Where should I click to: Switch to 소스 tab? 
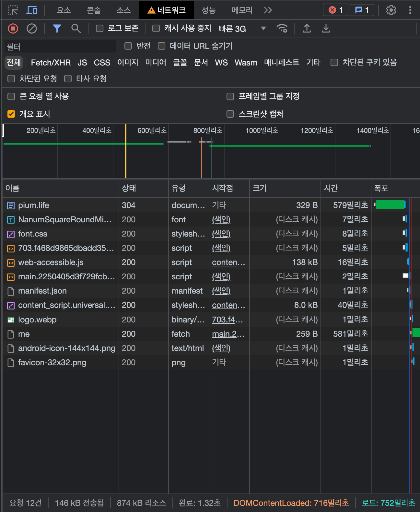point(124,10)
